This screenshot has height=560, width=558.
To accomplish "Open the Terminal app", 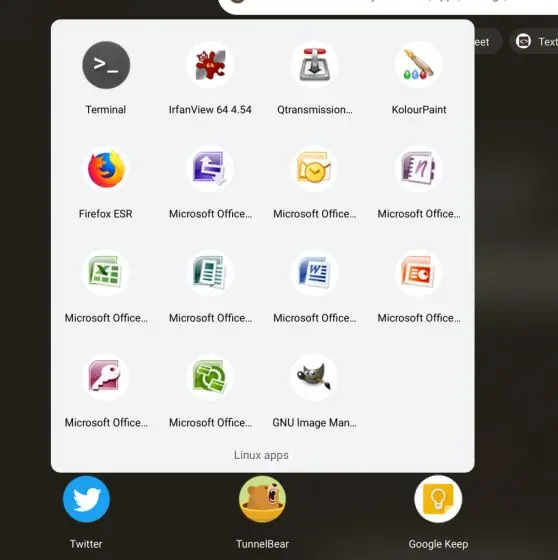I will click(106, 65).
